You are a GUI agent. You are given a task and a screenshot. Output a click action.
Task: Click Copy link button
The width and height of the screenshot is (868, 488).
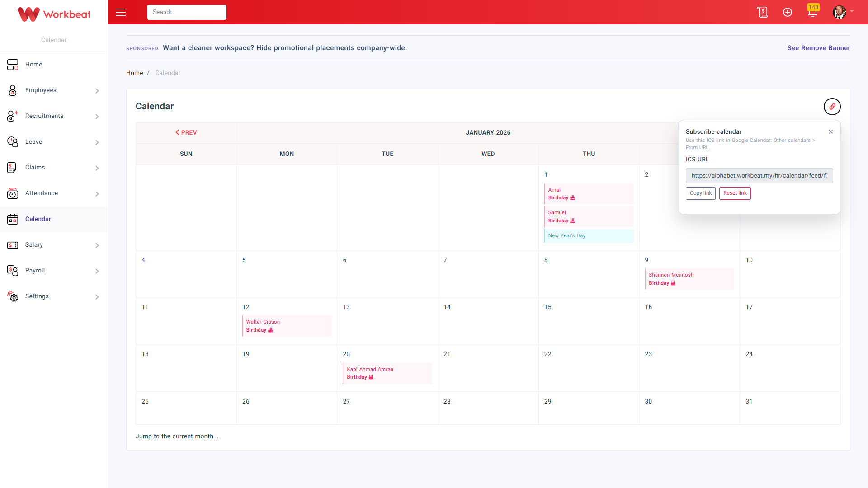pyautogui.click(x=700, y=193)
